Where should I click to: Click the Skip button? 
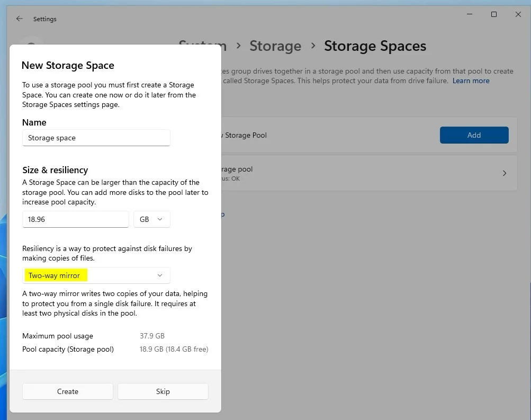pyautogui.click(x=163, y=391)
